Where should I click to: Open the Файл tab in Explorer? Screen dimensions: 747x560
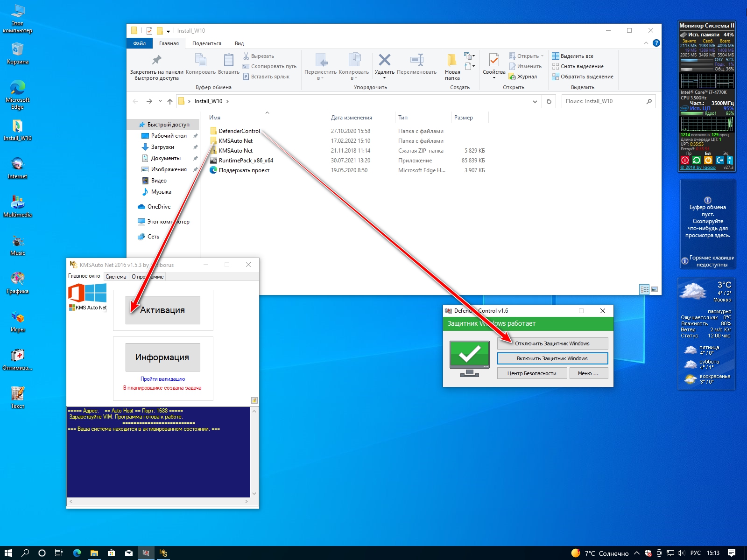point(140,43)
